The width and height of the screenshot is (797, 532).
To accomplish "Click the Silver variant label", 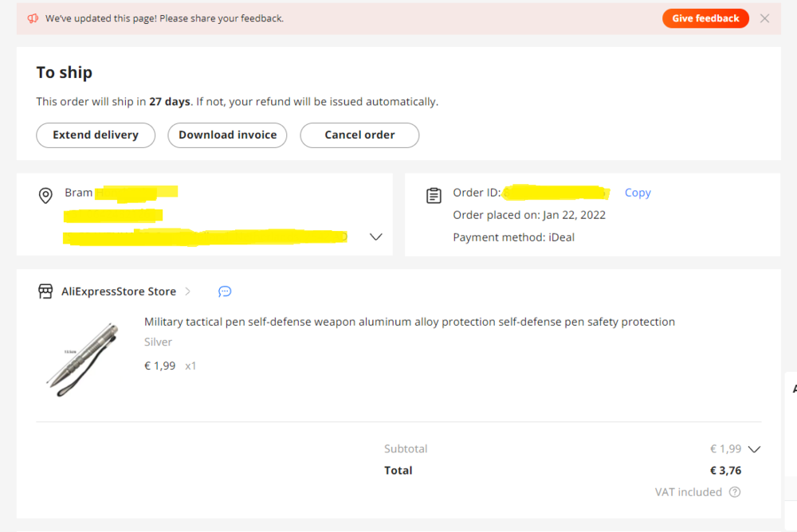I will (x=158, y=342).
